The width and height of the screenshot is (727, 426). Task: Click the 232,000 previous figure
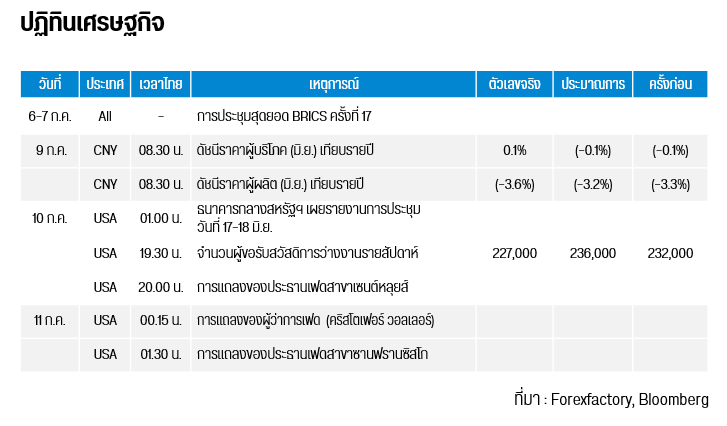pyautogui.click(x=670, y=254)
